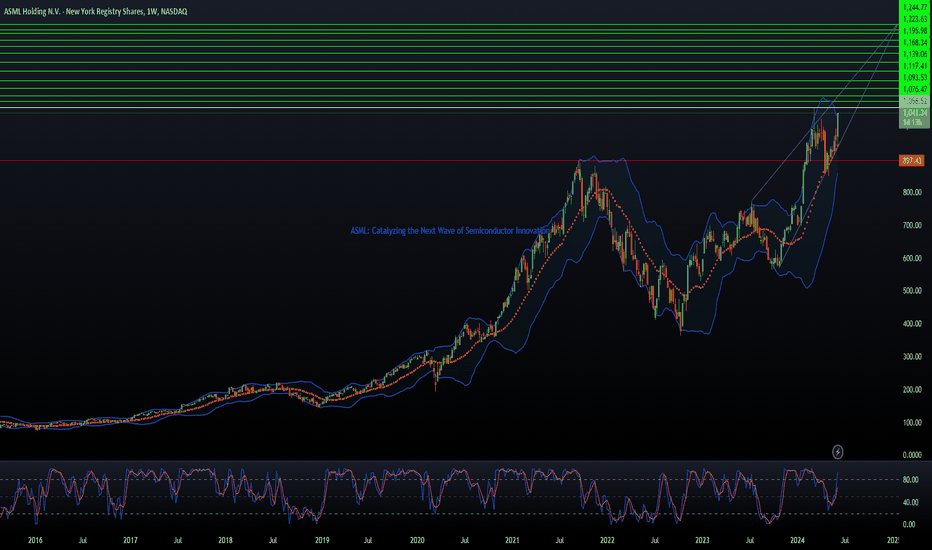The image size is (932, 550).
Task: Click the 2022 label on time axis
Action: tap(607, 540)
